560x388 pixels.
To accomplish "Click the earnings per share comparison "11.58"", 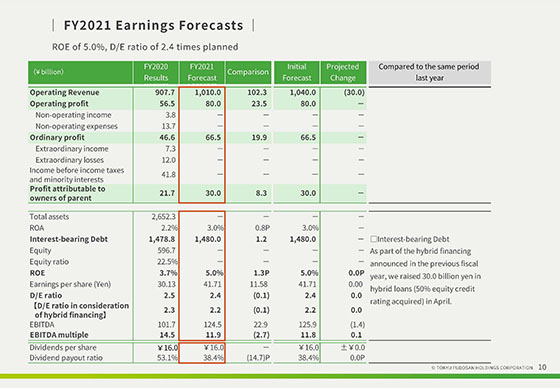I will coord(258,284).
